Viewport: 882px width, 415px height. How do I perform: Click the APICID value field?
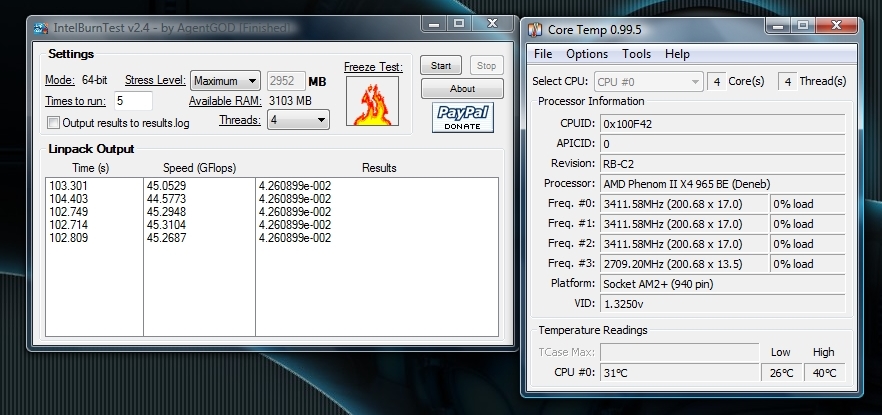pyautogui.click(x=723, y=144)
